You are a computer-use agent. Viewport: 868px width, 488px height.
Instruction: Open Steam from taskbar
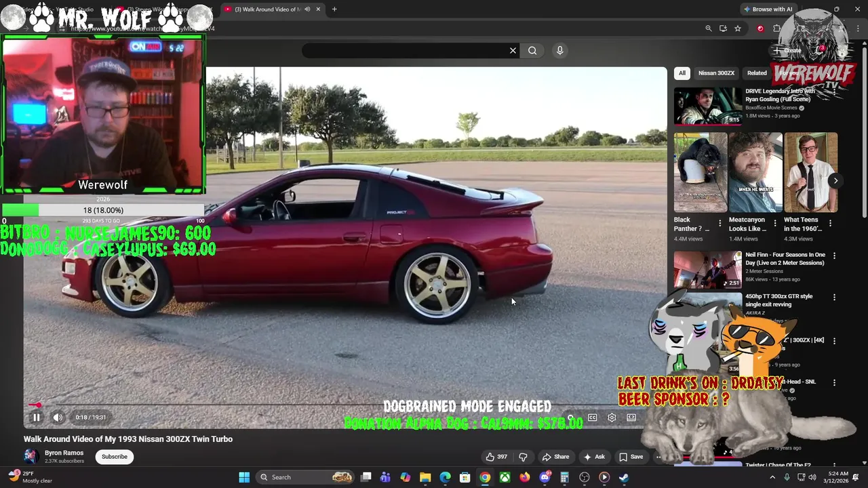[624, 477]
